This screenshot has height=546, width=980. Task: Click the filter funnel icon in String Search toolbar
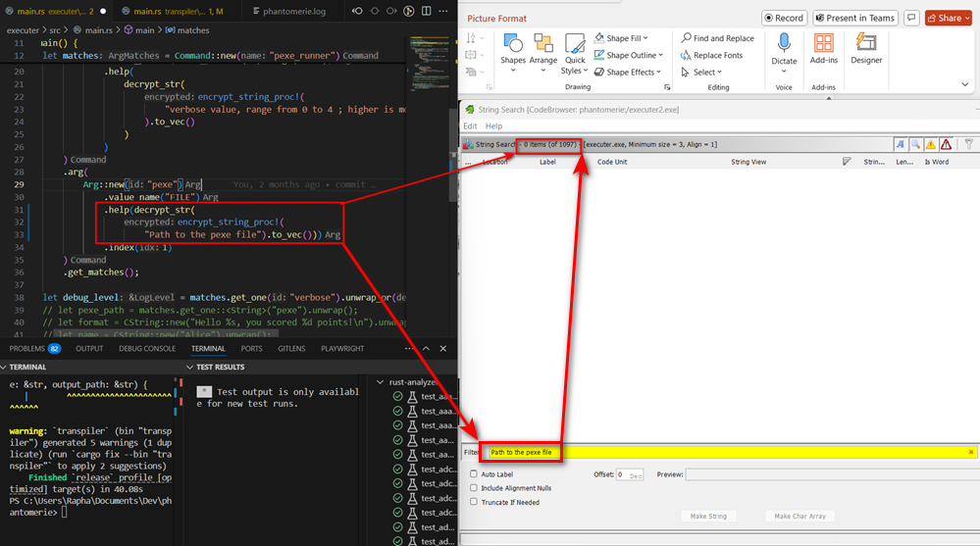tap(968, 144)
